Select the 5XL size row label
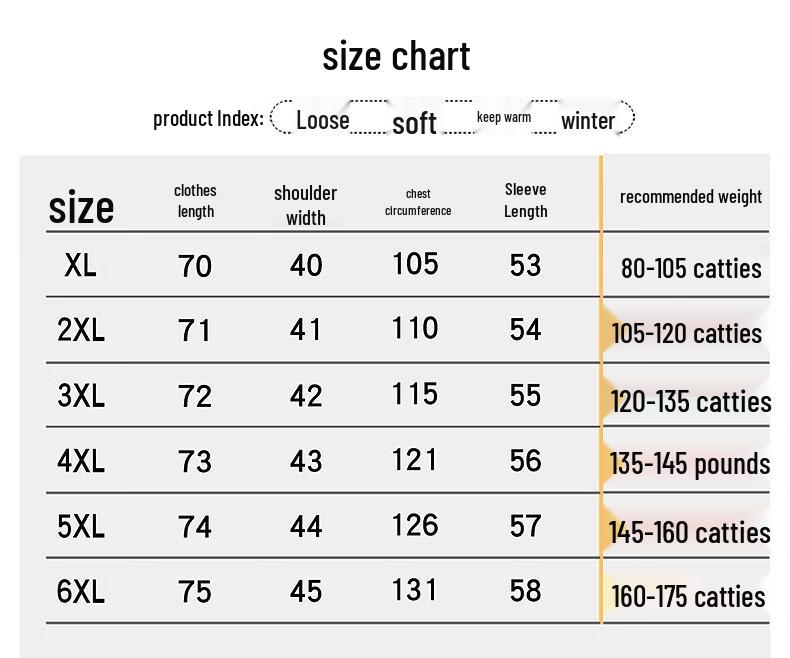The height and width of the screenshot is (658, 790). click(x=81, y=526)
